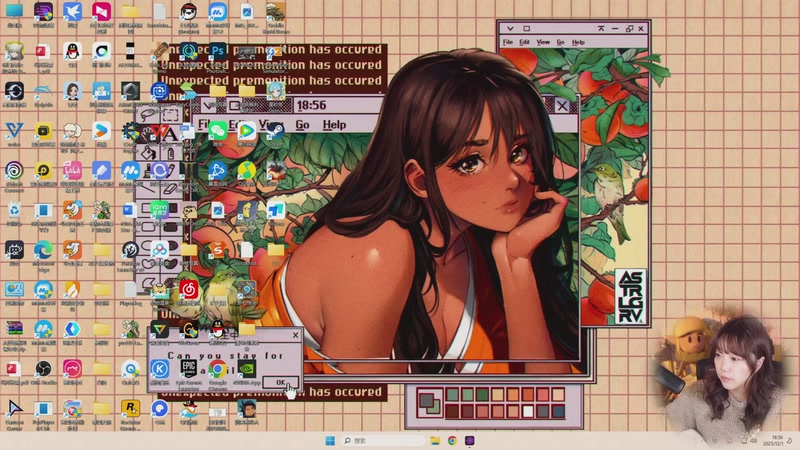This screenshot has width=800, height=450.
Task: Launch Steam from the desktop
Action: (276, 131)
